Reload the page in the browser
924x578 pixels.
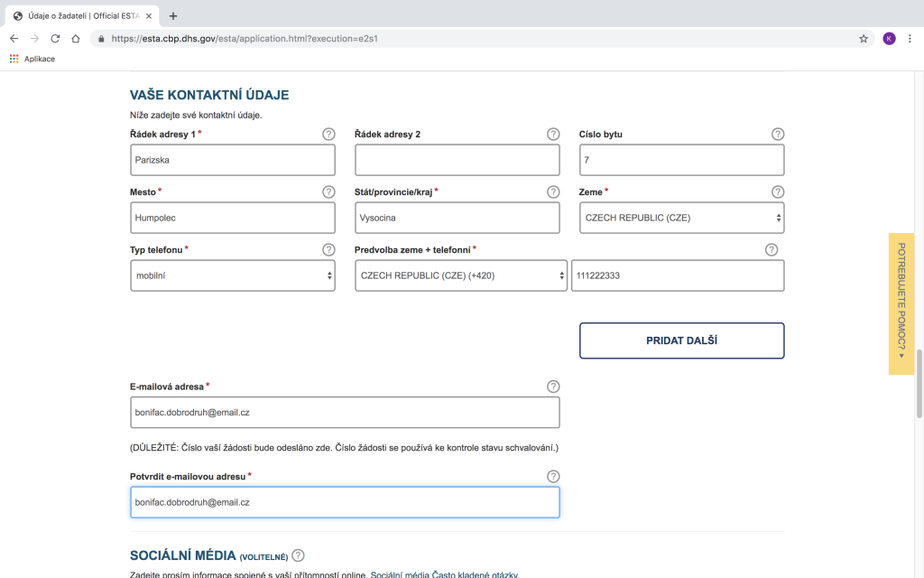pyautogui.click(x=55, y=39)
